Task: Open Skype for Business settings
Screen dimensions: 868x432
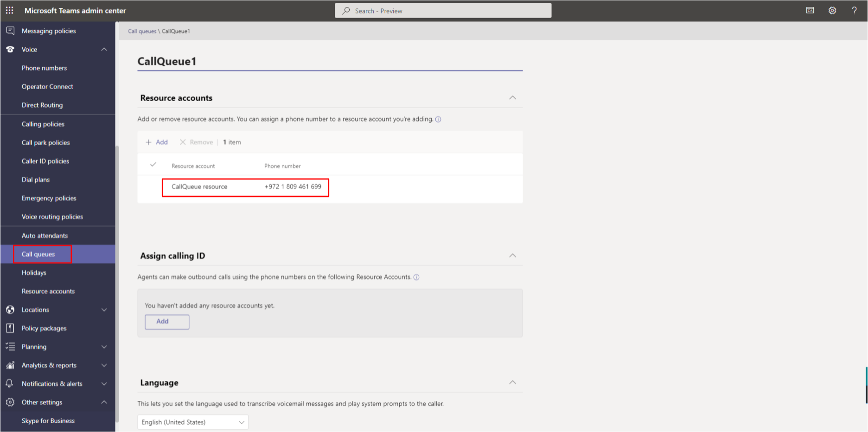Action: pyautogui.click(x=48, y=421)
